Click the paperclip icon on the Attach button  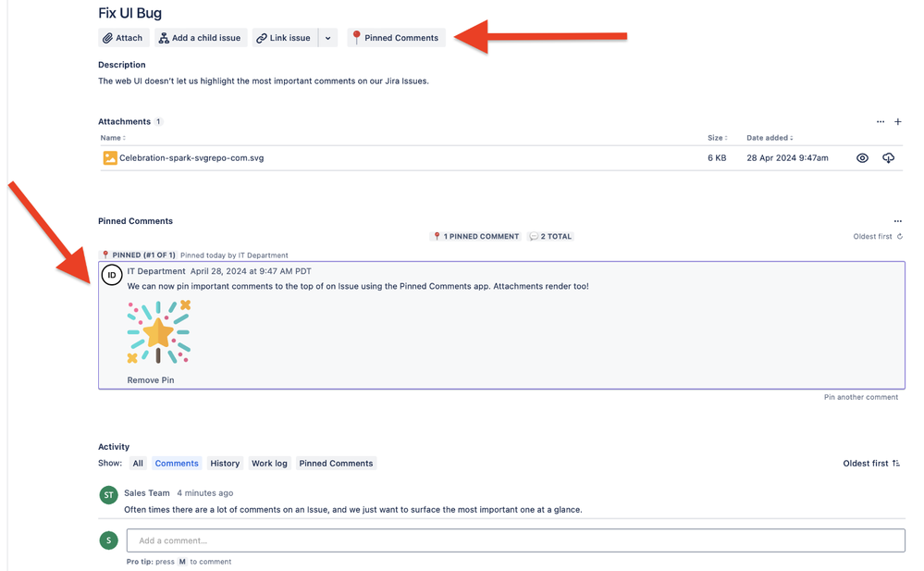pyautogui.click(x=108, y=37)
